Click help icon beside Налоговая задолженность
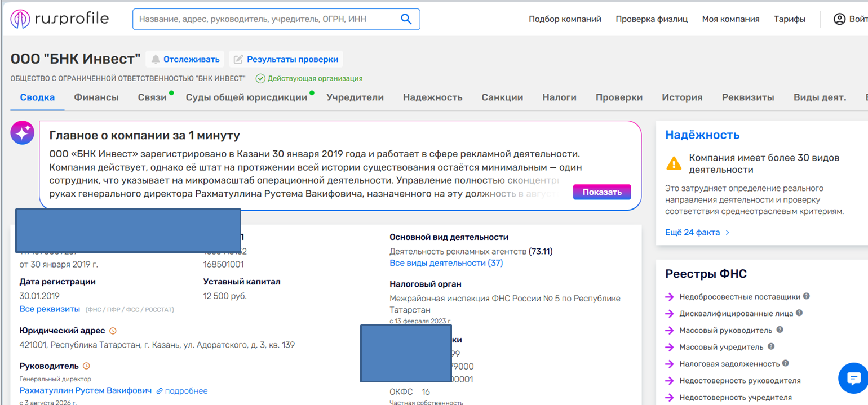Image resolution: width=868 pixels, height=405 pixels. tap(786, 364)
